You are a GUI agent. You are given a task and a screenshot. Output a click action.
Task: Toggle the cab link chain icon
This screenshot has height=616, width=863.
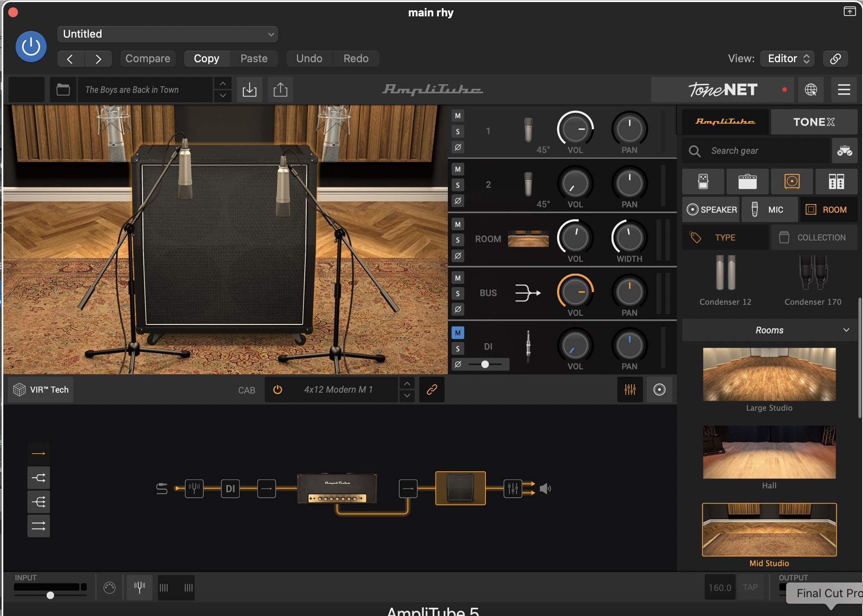[432, 389]
